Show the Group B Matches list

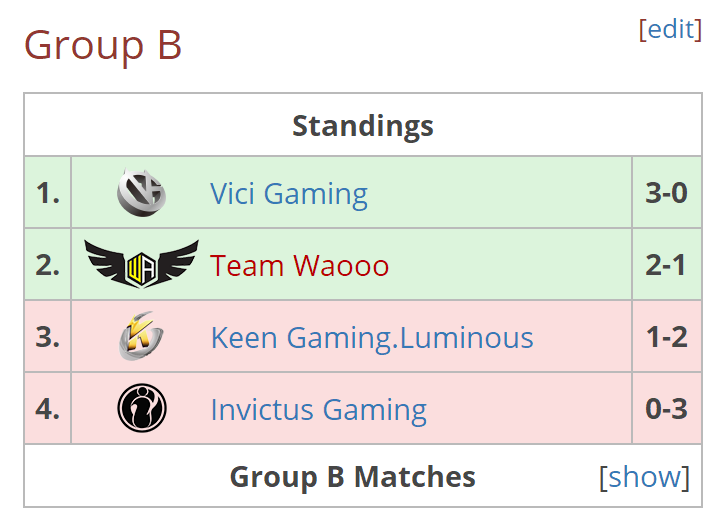point(644,477)
